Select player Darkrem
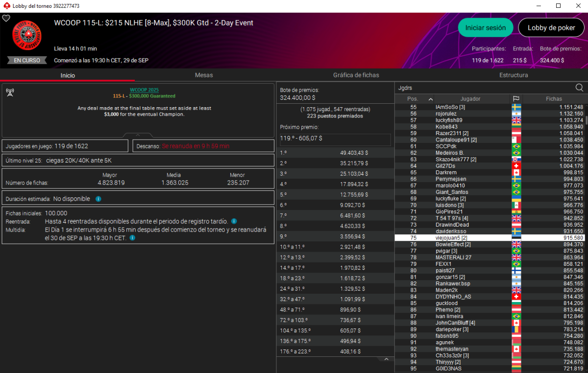The height and width of the screenshot is (373, 588). 490,172
